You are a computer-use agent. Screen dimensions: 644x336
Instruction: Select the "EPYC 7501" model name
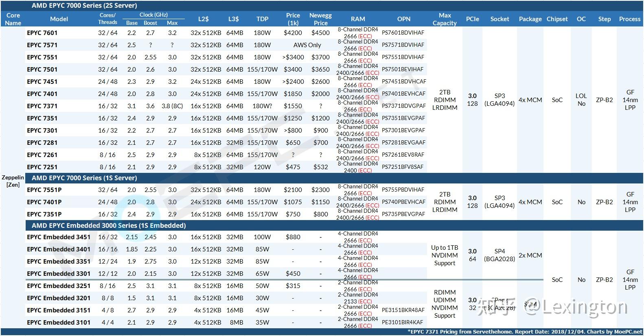tap(42, 70)
